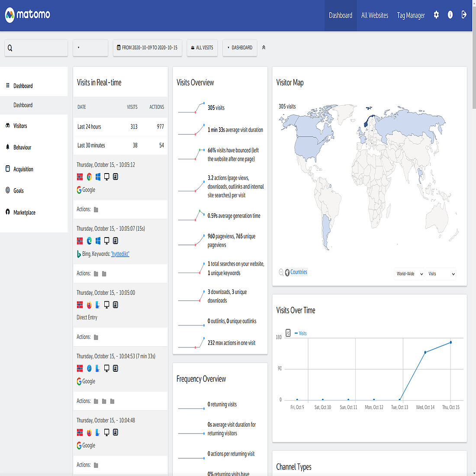Click the search input field
Image resolution: width=476 pixels, height=476 pixels.
tap(36, 48)
